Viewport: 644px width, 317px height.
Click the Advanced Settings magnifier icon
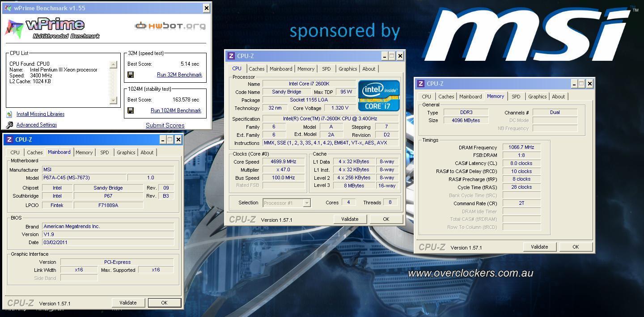click(9, 125)
